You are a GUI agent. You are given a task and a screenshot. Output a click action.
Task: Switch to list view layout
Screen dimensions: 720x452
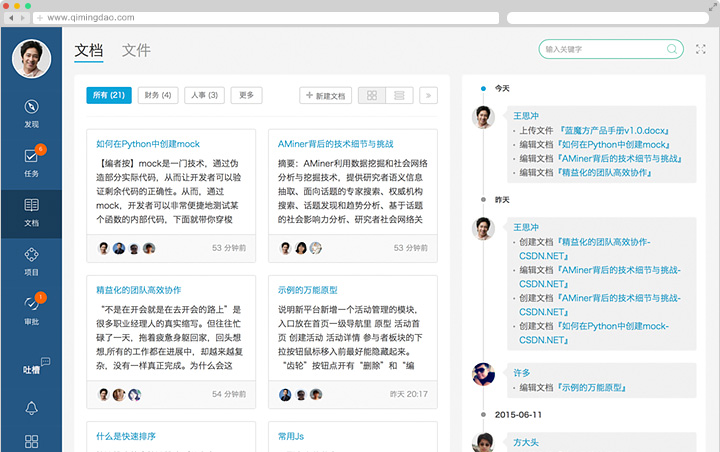click(399, 95)
